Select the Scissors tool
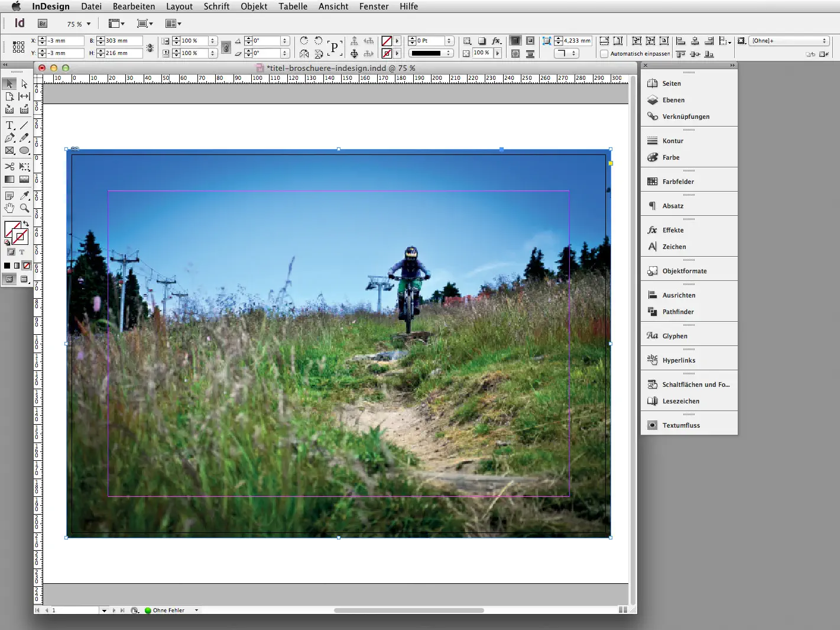This screenshot has width=840, height=630. [9, 167]
